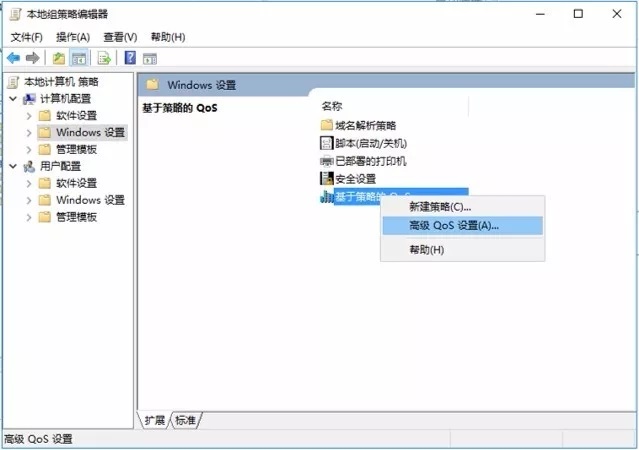
Task: Click the blue Help question mark icon
Action: [x=130, y=58]
